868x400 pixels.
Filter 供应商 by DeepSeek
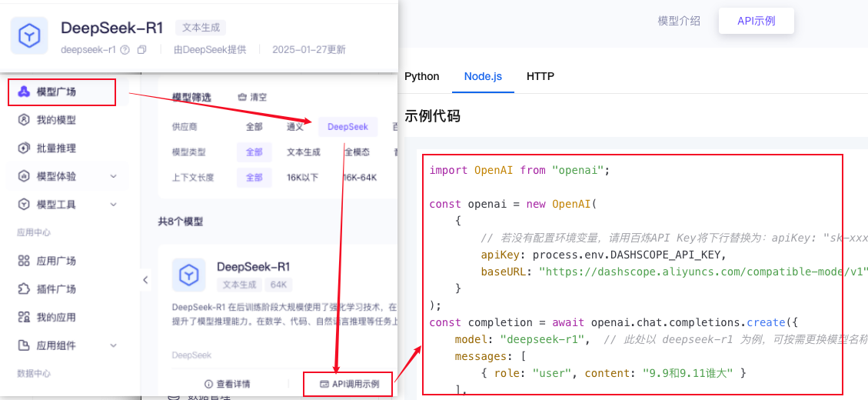pyautogui.click(x=348, y=127)
